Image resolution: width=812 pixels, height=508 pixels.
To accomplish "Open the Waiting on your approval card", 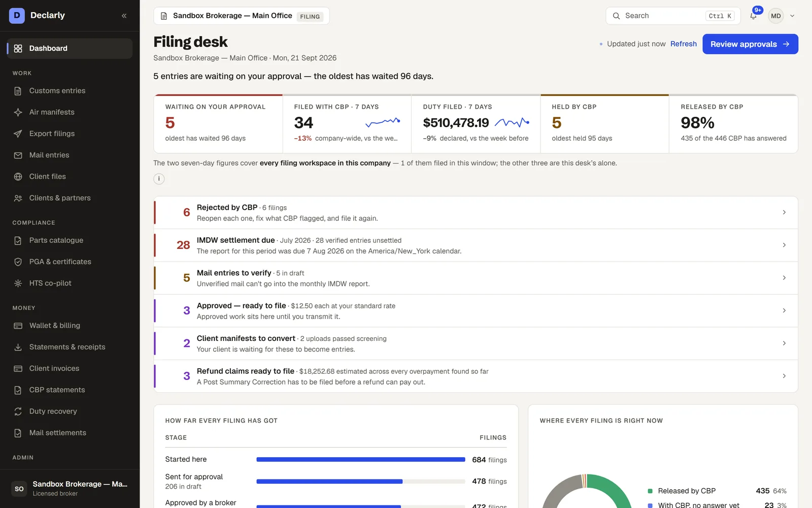I will [x=218, y=124].
